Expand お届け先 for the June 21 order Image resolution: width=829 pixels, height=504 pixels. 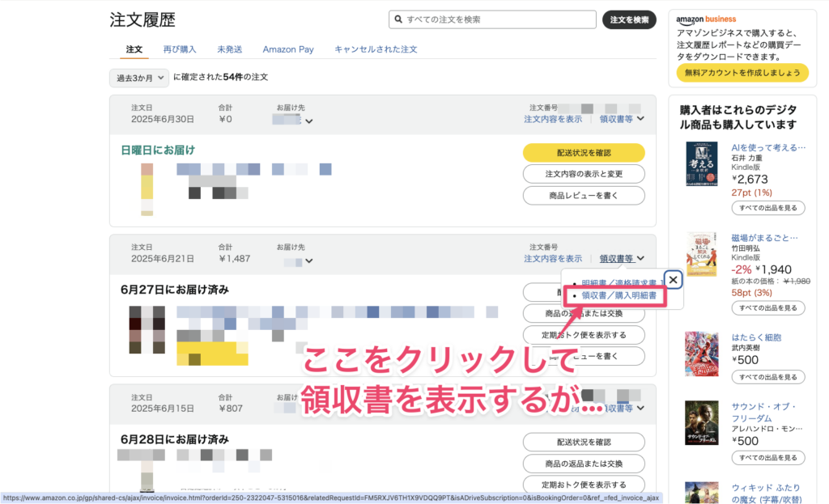pos(308,260)
